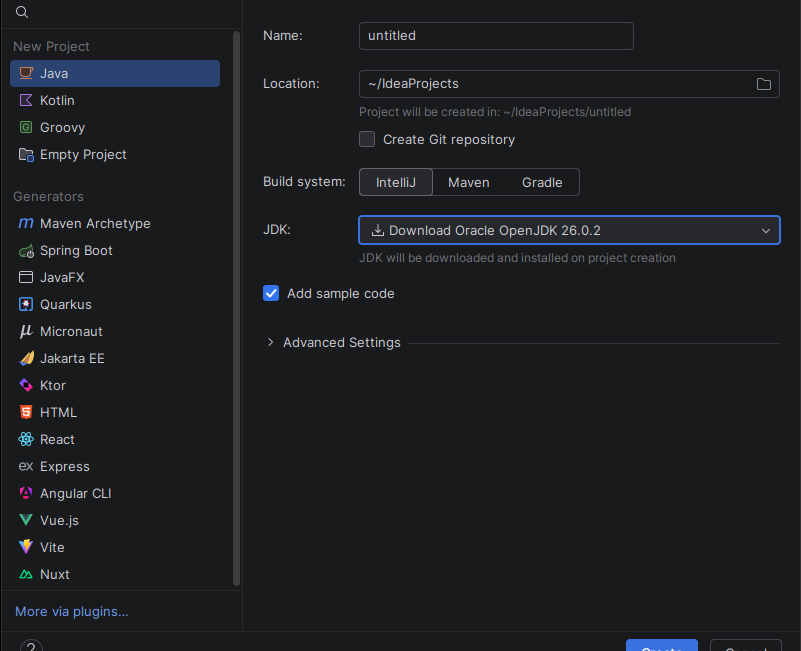Viewport: 801px width, 651px height.
Task: Click the HTML5 shield icon
Action: [26, 412]
